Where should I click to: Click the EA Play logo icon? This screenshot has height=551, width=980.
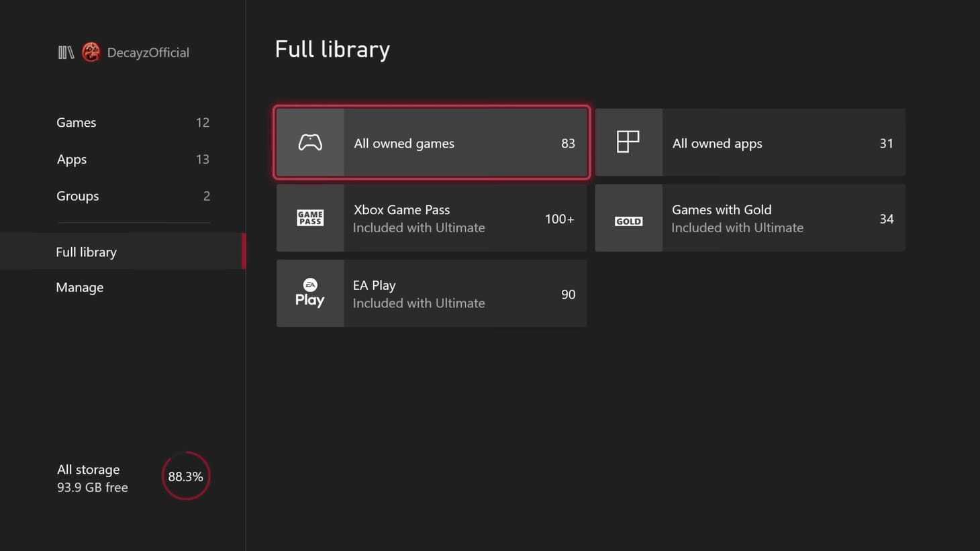pos(309,293)
